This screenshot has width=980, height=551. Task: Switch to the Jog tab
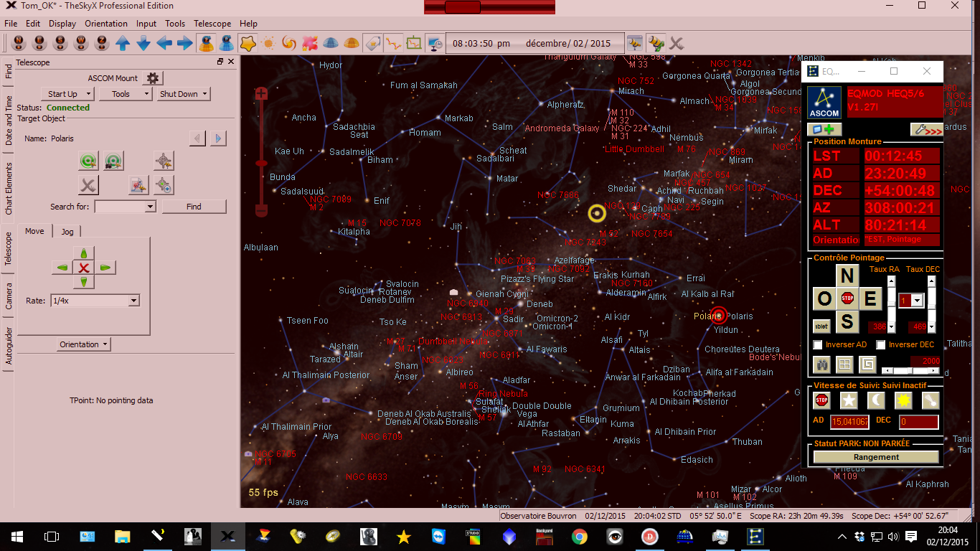[67, 232]
